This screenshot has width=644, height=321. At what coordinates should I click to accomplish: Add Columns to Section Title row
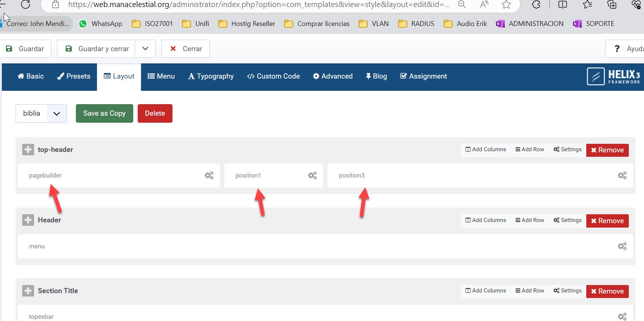tap(486, 291)
